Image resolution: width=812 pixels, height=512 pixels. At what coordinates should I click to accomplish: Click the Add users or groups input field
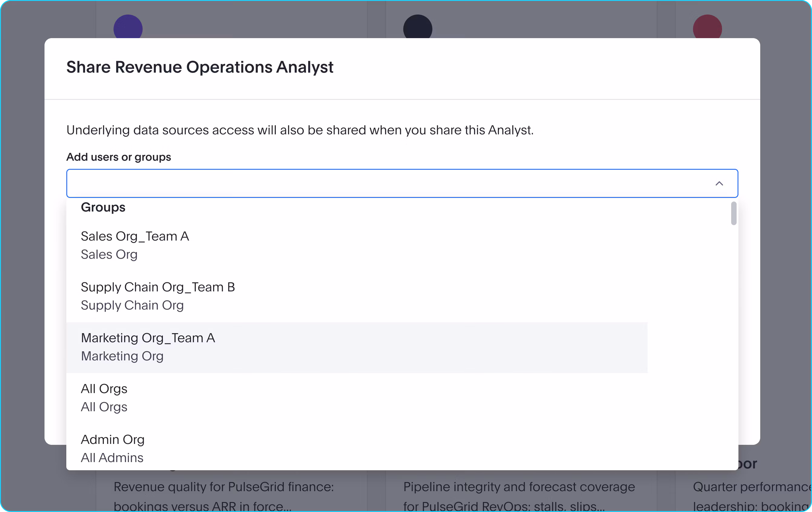tap(402, 183)
